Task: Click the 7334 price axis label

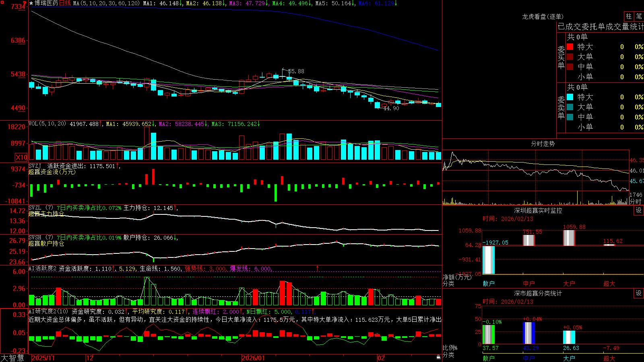Action: [18, 6]
